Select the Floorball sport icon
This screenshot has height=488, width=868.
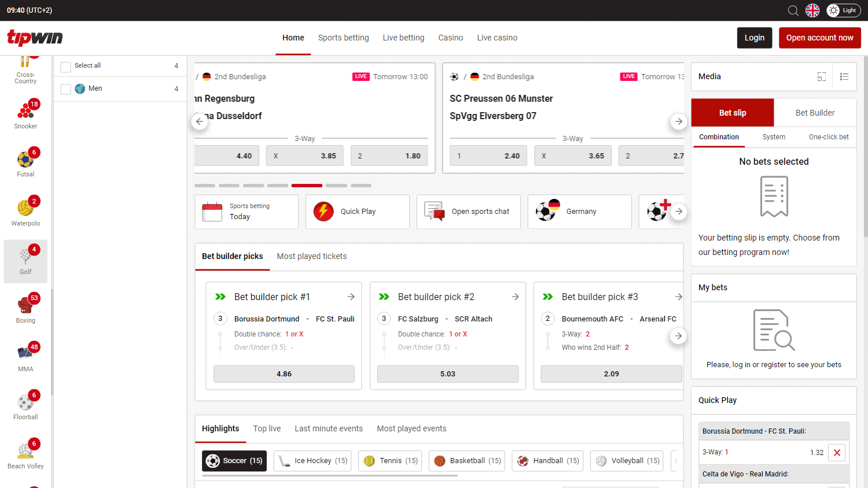pos(25,406)
